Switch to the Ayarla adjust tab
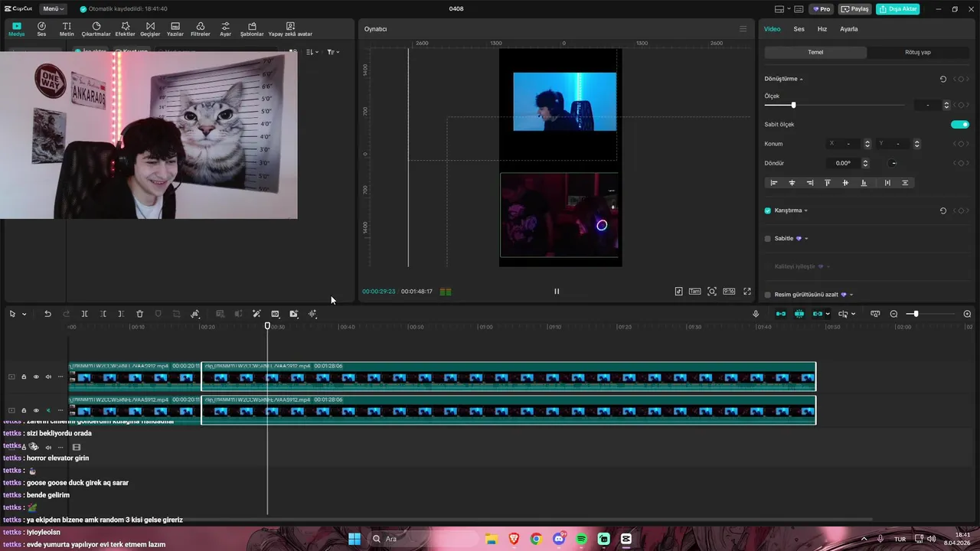The width and height of the screenshot is (980, 551). point(848,29)
